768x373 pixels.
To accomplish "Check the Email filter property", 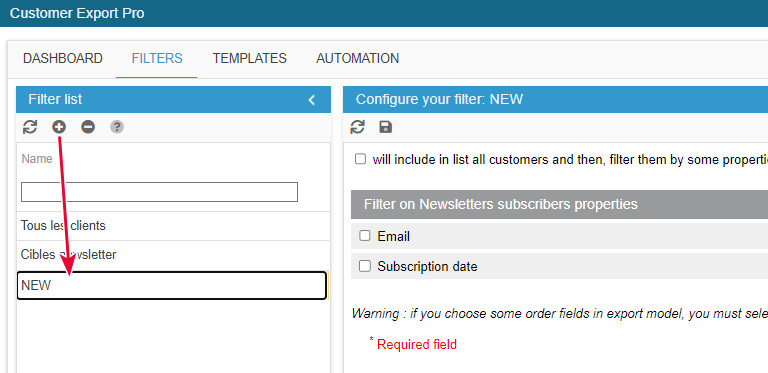I will pyautogui.click(x=364, y=236).
